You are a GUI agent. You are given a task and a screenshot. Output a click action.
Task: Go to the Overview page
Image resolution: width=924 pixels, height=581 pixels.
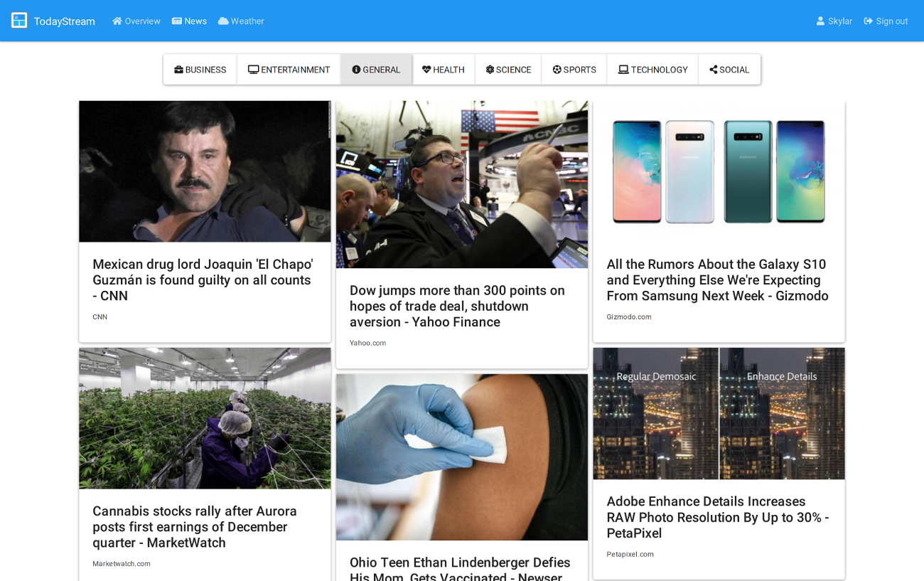136,21
